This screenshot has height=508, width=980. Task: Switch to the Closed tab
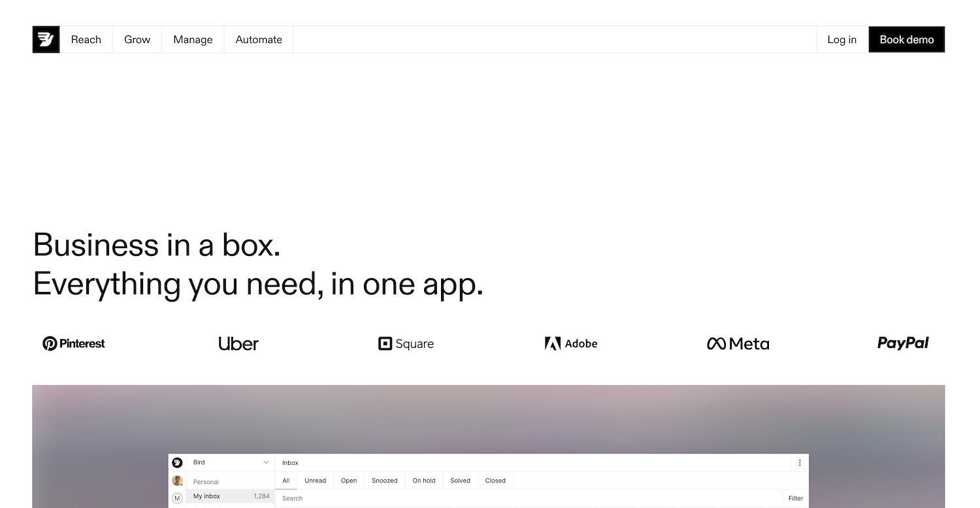(495, 481)
